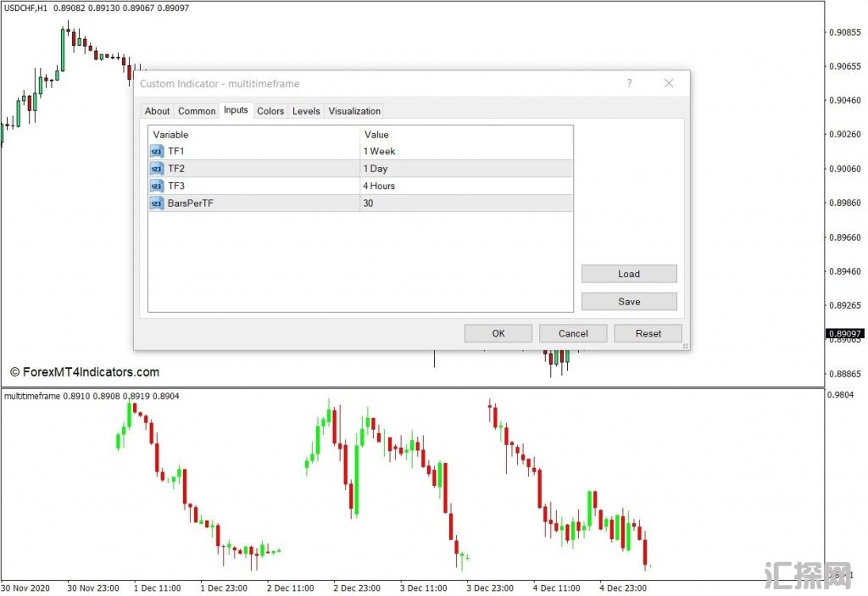Click the '1 Dec 23:00' time axis label

[x=224, y=588]
